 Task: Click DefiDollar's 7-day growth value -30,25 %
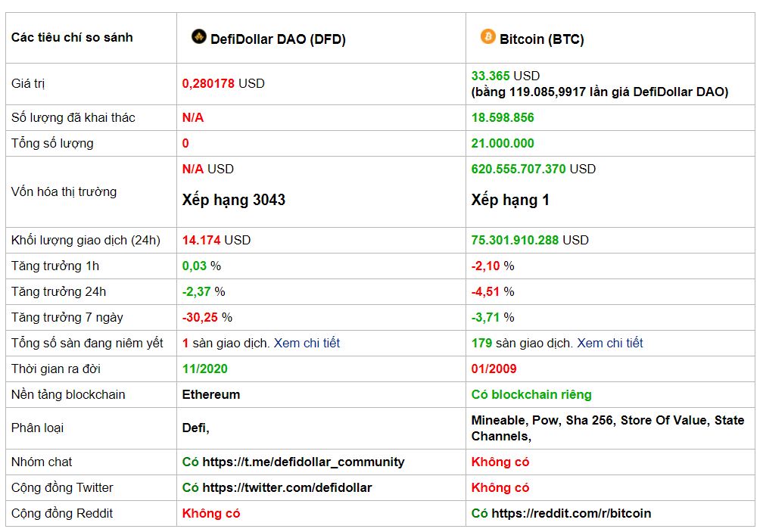[207, 317]
